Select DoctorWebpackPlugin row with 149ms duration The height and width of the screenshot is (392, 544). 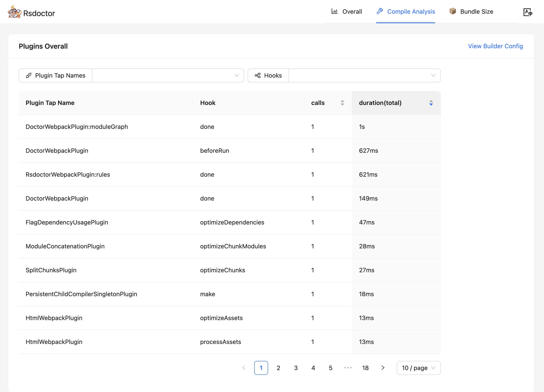coord(57,198)
